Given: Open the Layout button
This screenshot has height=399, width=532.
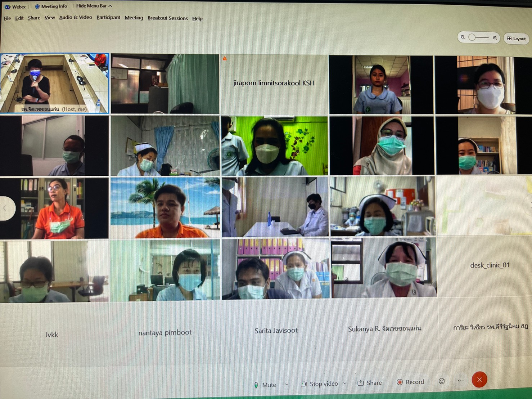Looking at the screenshot, I should point(516,38).
